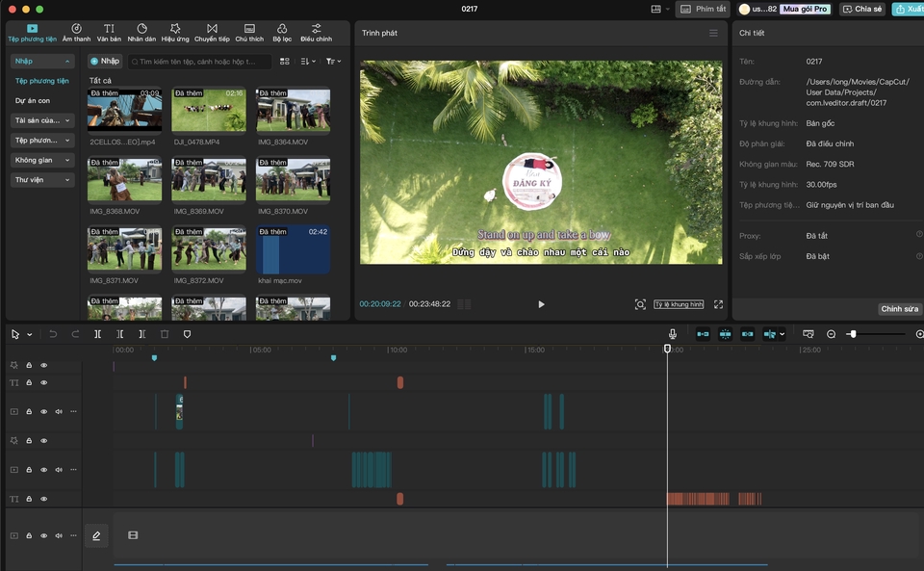Select the Tệp phương tiện media tab
This screenshot has width=924, height=571.
[x=33, y=33]
